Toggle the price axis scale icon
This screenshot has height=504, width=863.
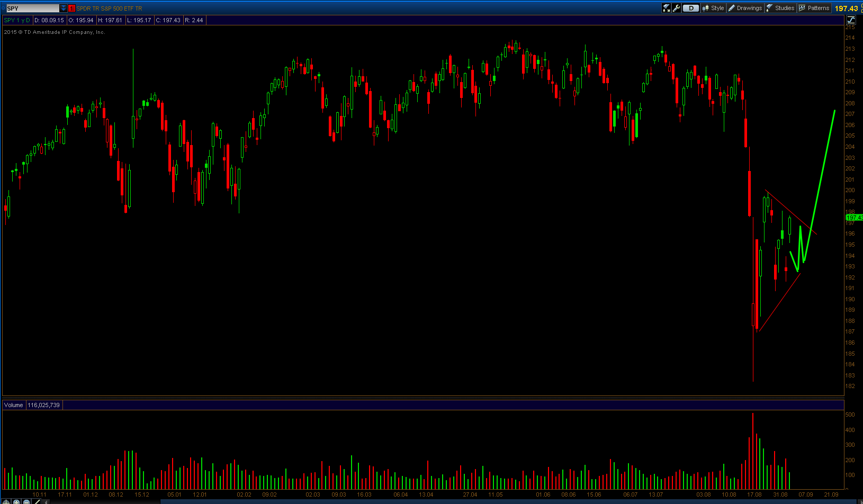[851, 20]
